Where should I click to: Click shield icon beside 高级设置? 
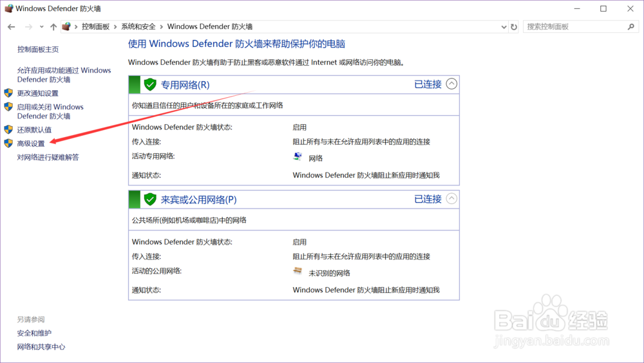coord(8,144)
